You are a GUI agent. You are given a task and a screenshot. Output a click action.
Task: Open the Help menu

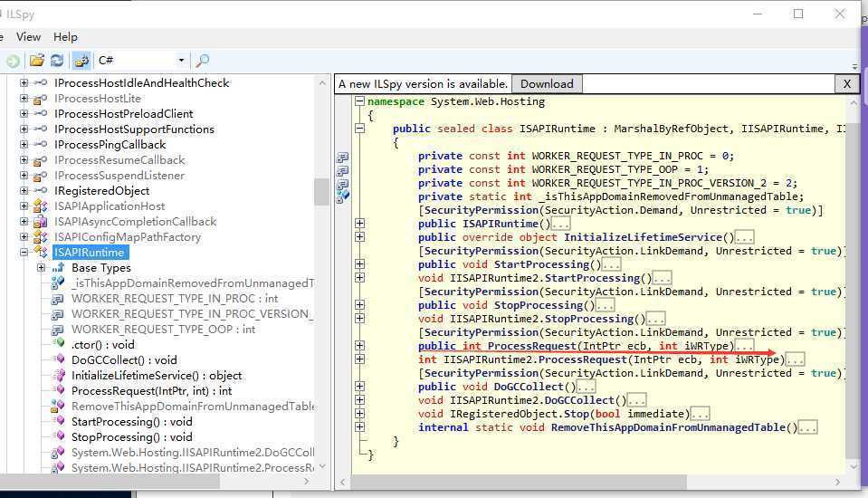tap(65, 37)
